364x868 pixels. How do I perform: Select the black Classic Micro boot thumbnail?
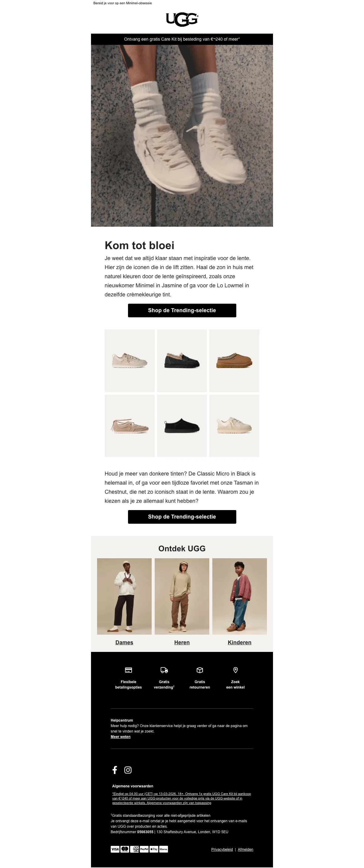[182, 426]
